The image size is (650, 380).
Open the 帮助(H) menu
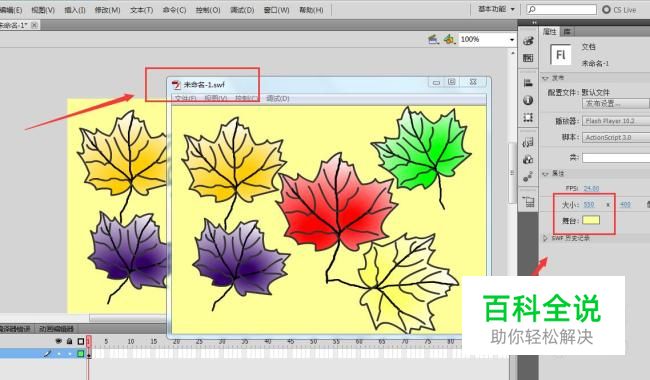(x=311, y=10)
